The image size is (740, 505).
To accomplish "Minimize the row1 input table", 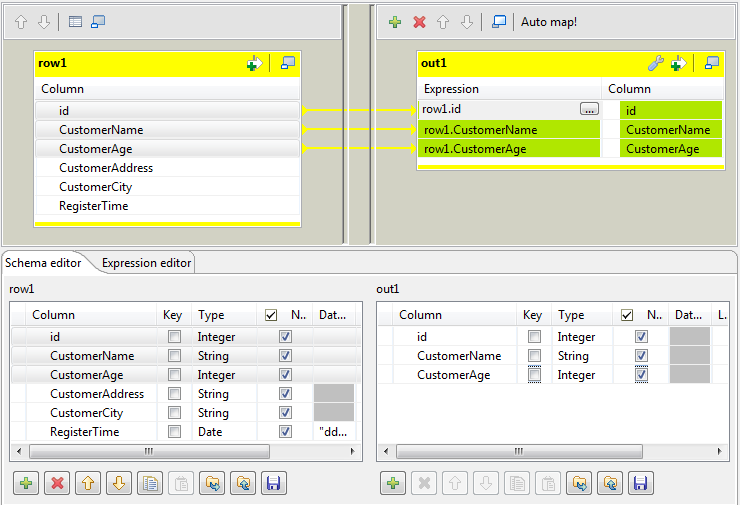I will pyautogui.click(x=288, y=63).
